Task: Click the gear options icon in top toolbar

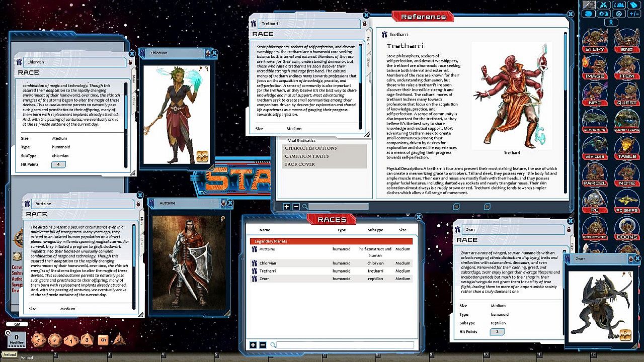Action: coord(619,14)
